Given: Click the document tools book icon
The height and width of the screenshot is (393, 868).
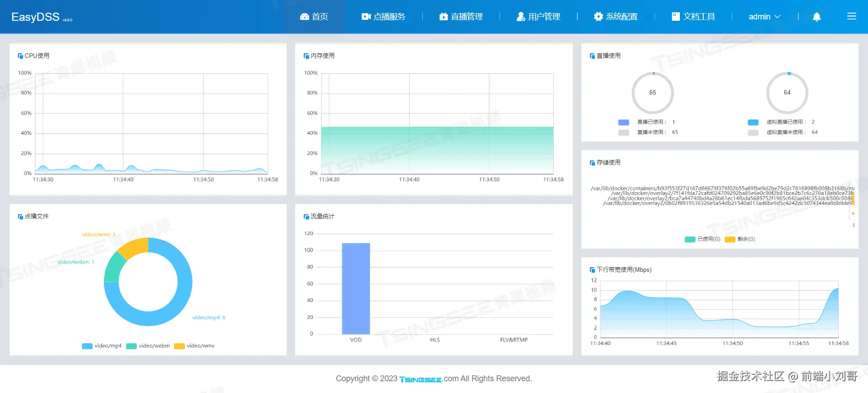Looking at the screenshot, I should pos(676,17).
